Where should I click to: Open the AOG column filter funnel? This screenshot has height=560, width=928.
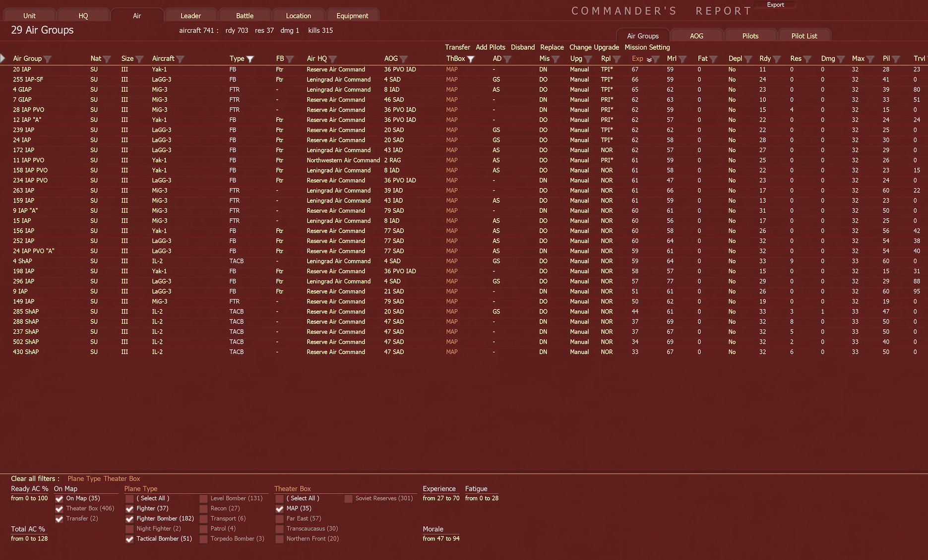404,59
